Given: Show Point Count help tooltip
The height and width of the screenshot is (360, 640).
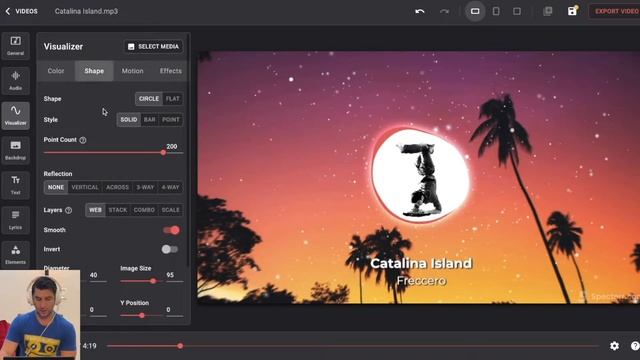Looking at the screenshot, I should [83, 140].
